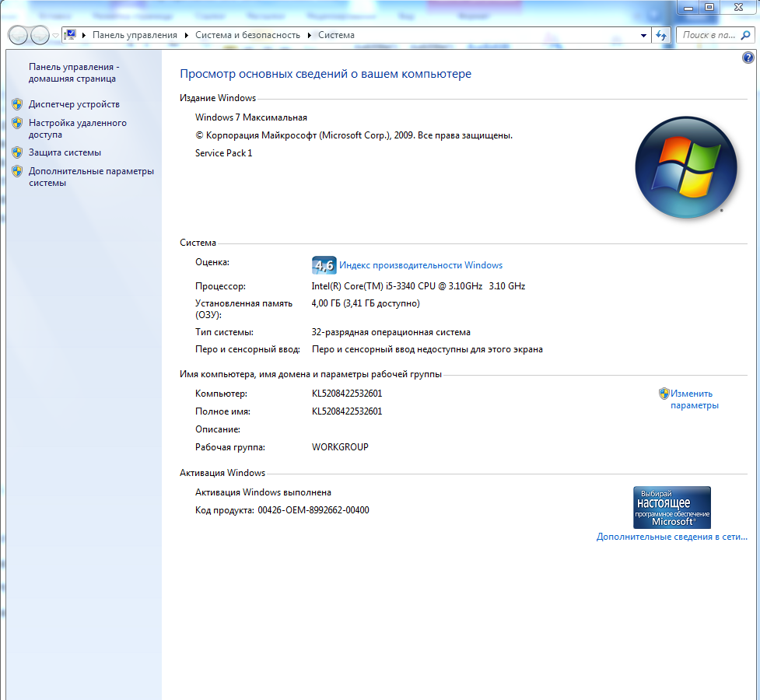760x700 pixels.
Task: Select 4,00 ГБ installed memory value
Action: click(366, 303)
